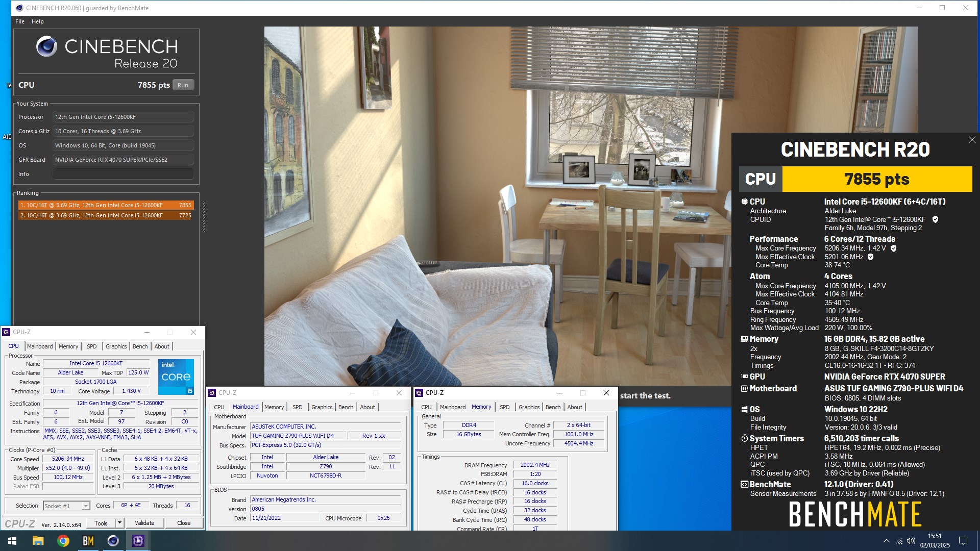The width and height of the screenshot is (980, 551).
Task: Click the Validate button in CPU-Z
Action: click(x=144, y=523)
